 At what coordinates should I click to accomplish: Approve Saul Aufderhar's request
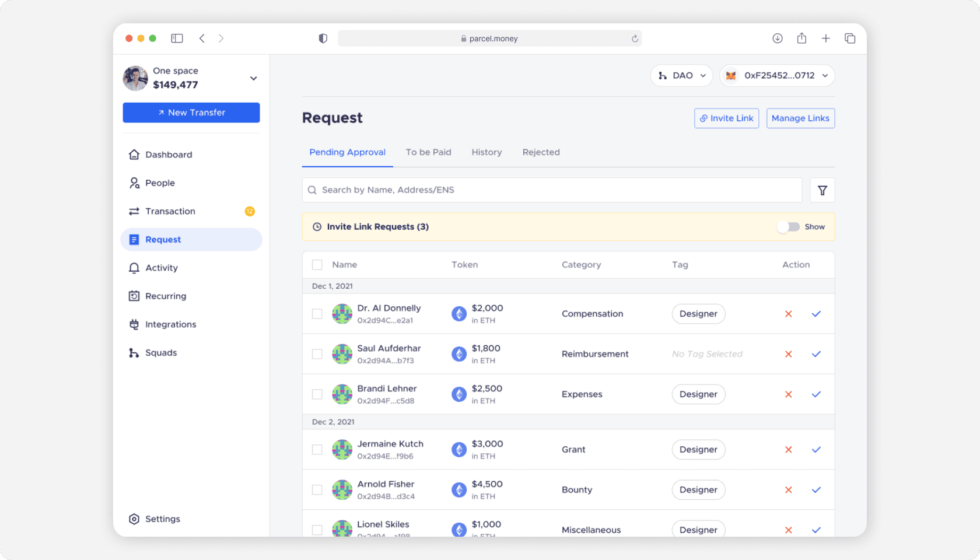(816, 354)
